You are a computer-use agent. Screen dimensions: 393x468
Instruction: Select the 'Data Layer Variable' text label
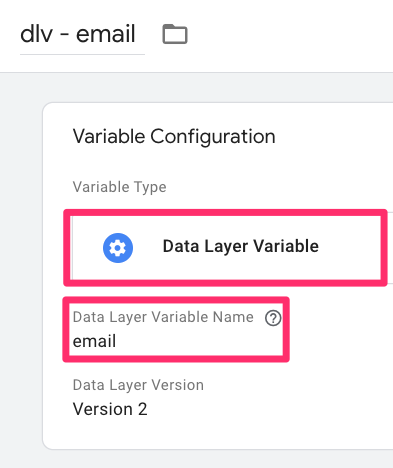240,246
